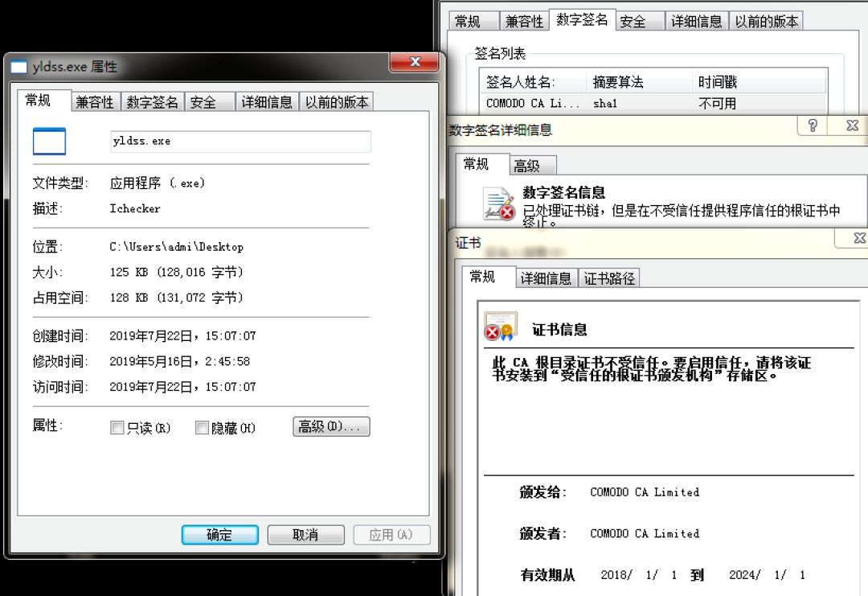Click the help question mark button
Screen dimensions: 868x596
click(813, 125)
